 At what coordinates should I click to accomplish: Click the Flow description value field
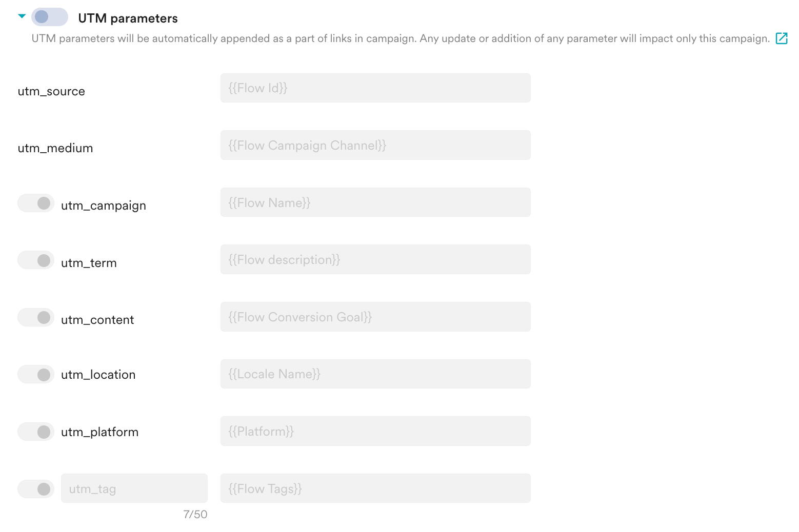click(375, 259)
